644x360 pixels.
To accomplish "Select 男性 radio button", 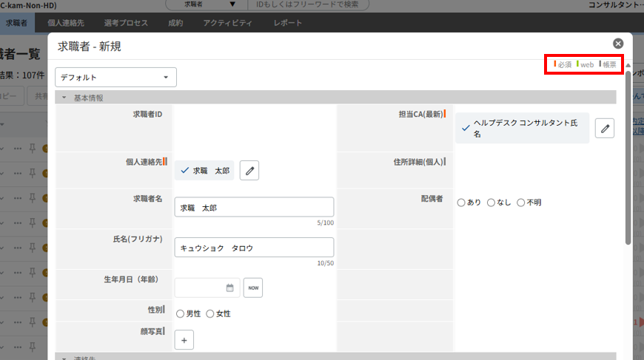I will click(x=181, y=313).
